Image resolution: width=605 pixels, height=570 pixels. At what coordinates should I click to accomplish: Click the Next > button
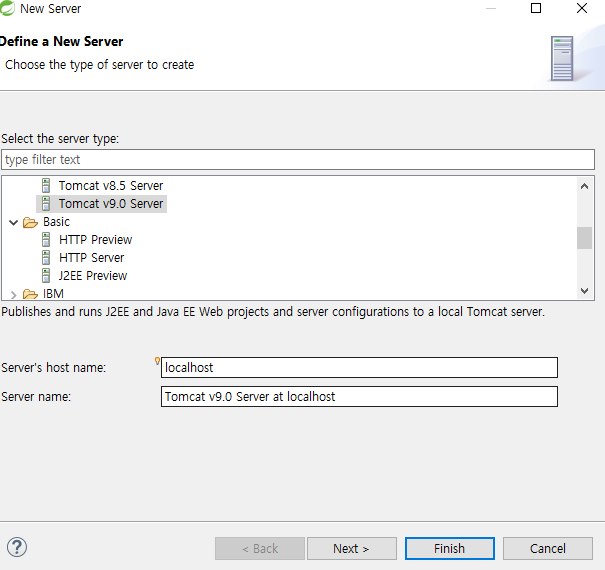pyautogui.click(x=352, y=548)
